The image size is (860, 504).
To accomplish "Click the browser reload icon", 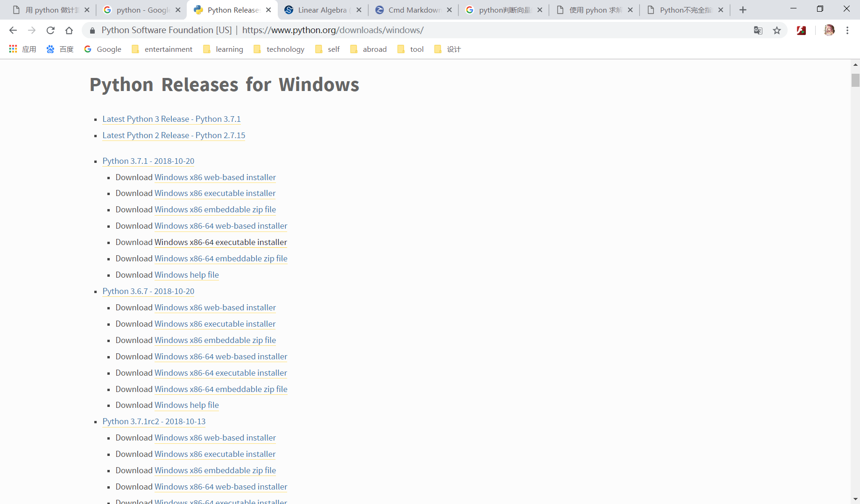I will (x=50, y=30).
